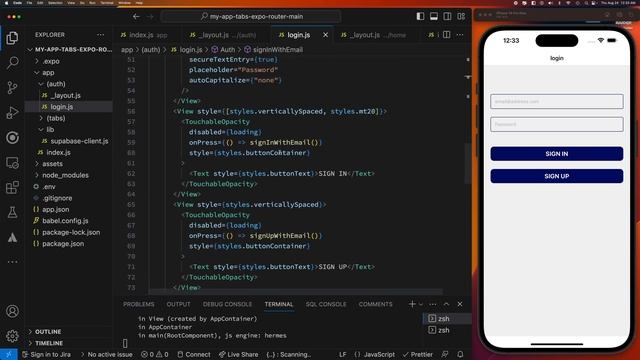Collapse the app folder
Viewport: 640px width, 360px height.
coord(70,73)
